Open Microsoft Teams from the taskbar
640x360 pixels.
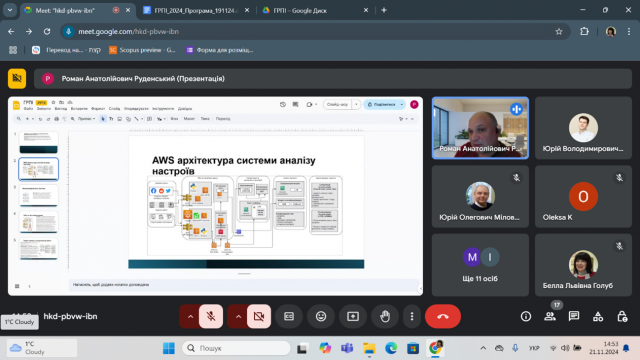click(x=347, y=348)
